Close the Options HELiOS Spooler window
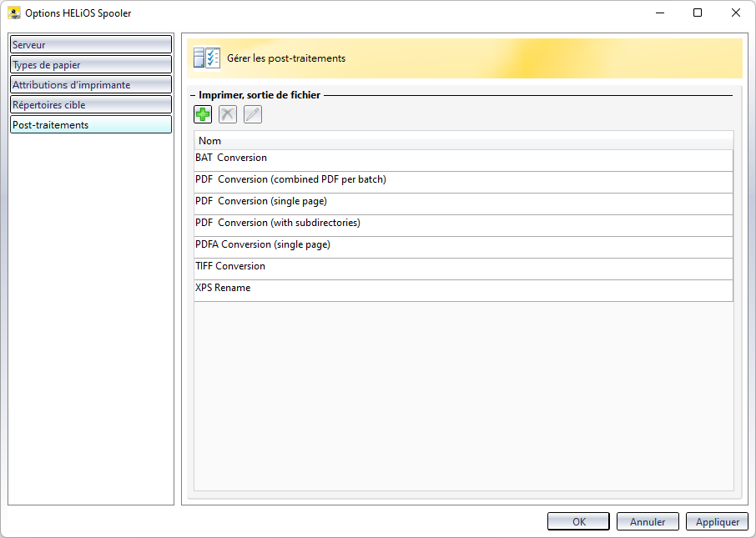Image resolution: width=756 pixels, height=538 pixels. tap(736, 13)
